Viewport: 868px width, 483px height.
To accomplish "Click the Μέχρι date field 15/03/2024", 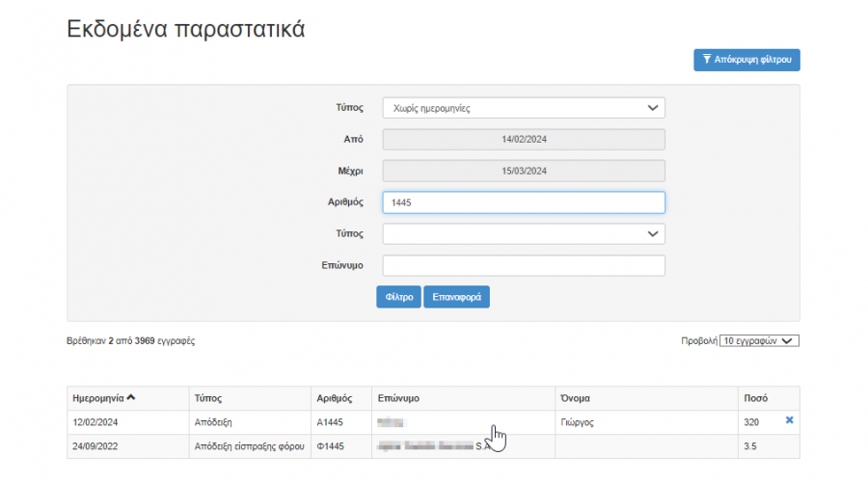I will click(x=523, y=171).
